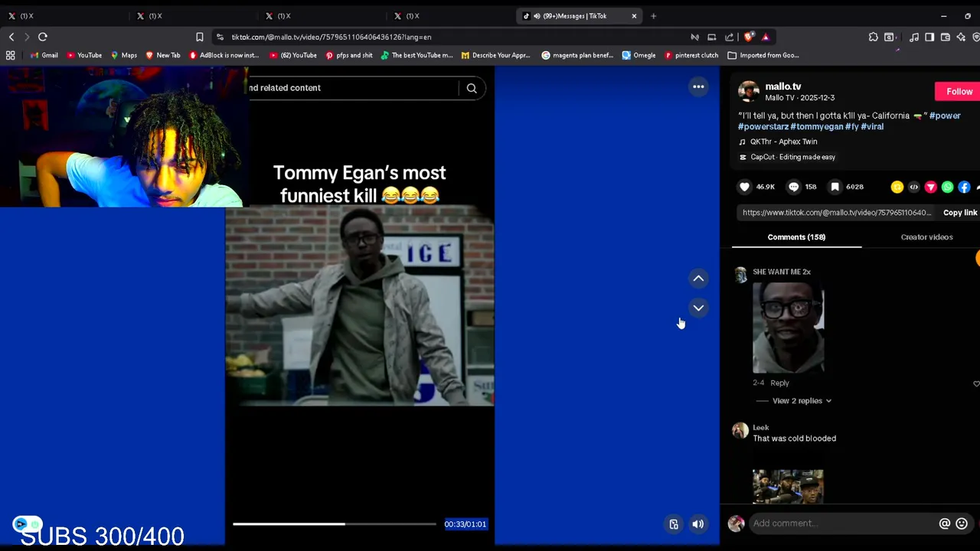Viewport: 980px width, 551px height.
Task: Like the video with the heart icon
Action: (x=744, y=187)
